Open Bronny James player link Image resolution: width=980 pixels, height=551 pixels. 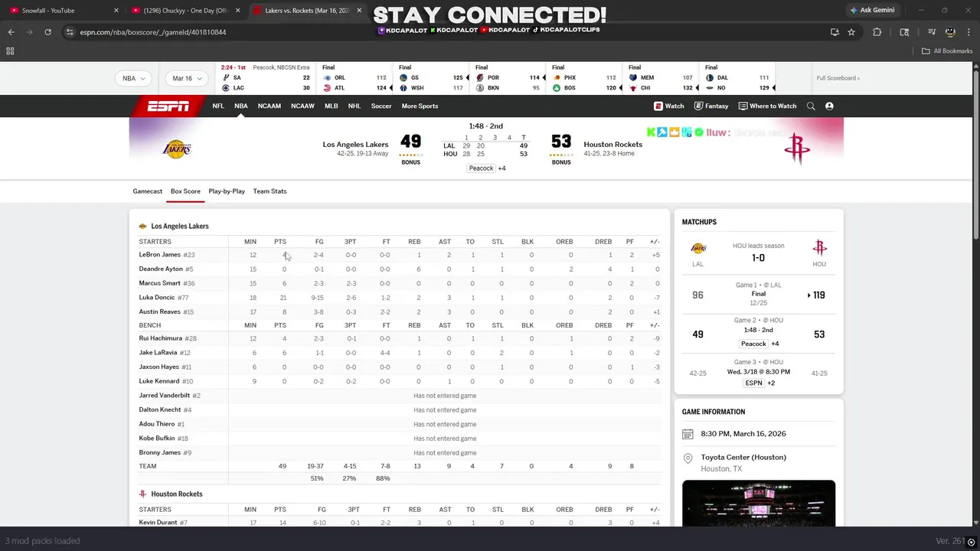(159, 453)
